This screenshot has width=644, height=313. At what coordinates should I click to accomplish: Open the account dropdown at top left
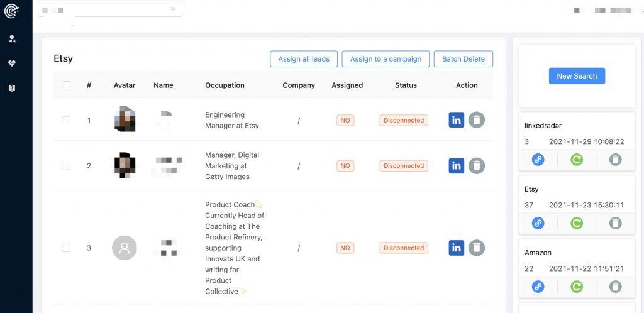coord(109,9)
